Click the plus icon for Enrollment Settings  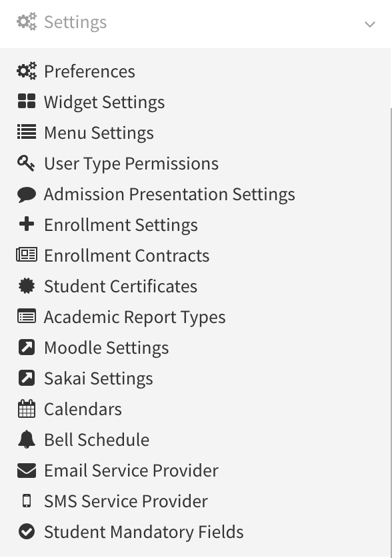click(27, 224)
